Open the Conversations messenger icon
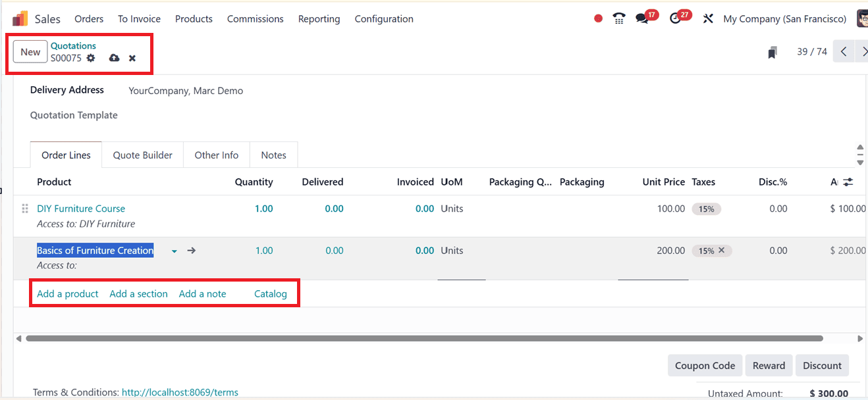Image resolution: width=868 pixels, height=400 pixels. pos(641,18)
